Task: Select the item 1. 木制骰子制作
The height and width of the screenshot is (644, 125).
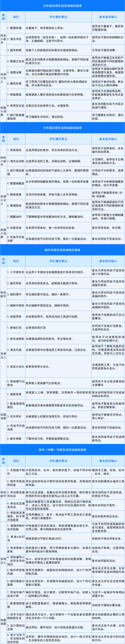Action: [x=16, y=472]
